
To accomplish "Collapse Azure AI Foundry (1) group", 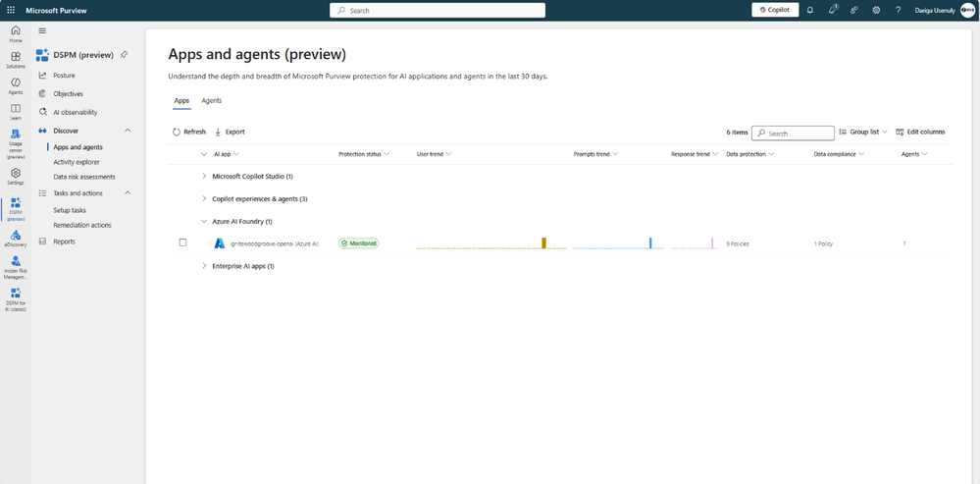I will (204, 221).
